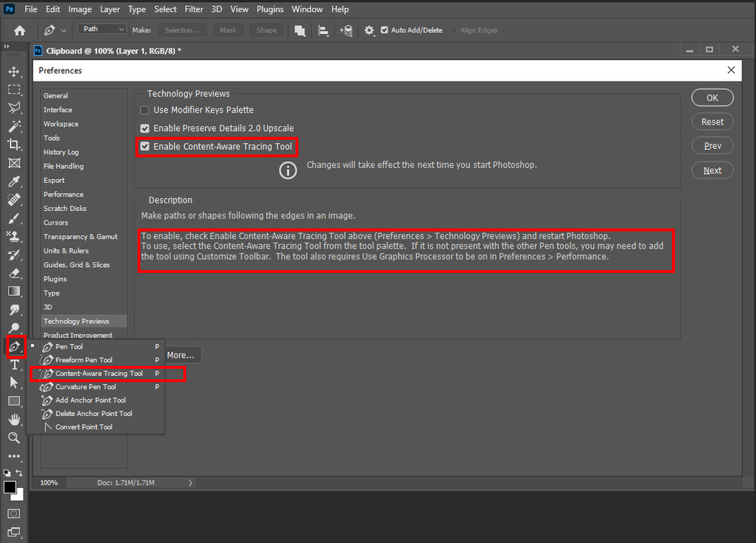Close the Preferences dialog with X
Image resolution: width=756 pixels, height=543 pixels.
point(731,70)
